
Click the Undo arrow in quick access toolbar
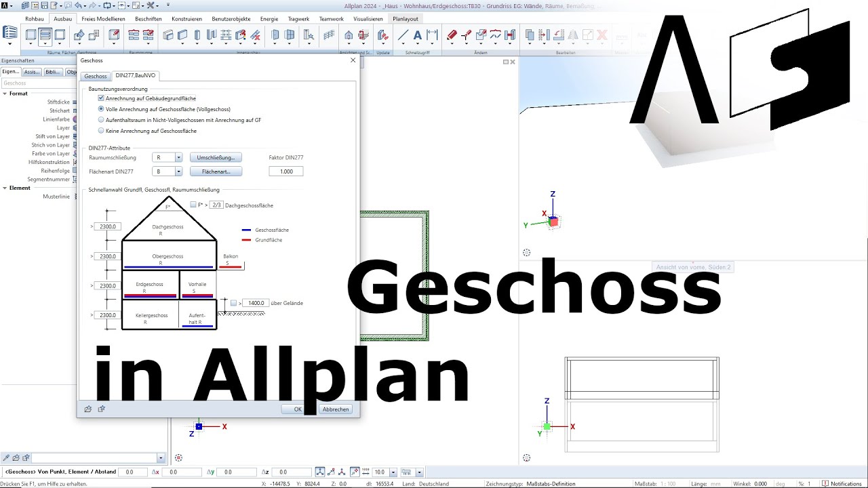(78, 5)
